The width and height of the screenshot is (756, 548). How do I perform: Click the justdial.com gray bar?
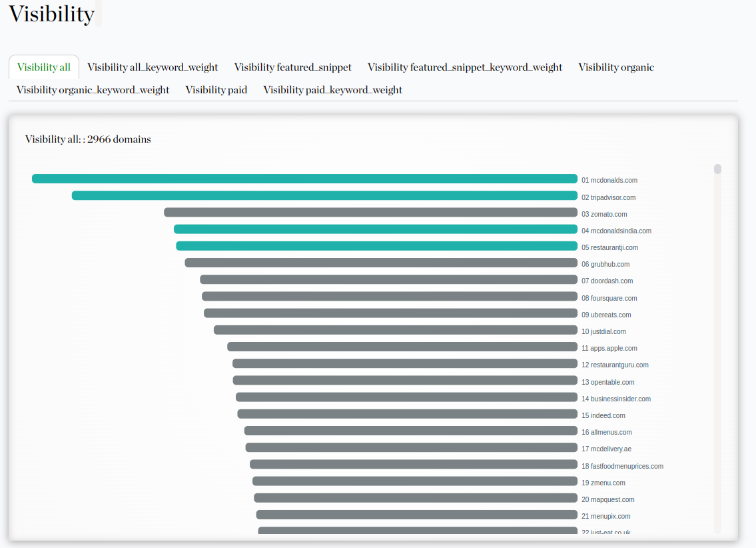[x=396, y=330]
